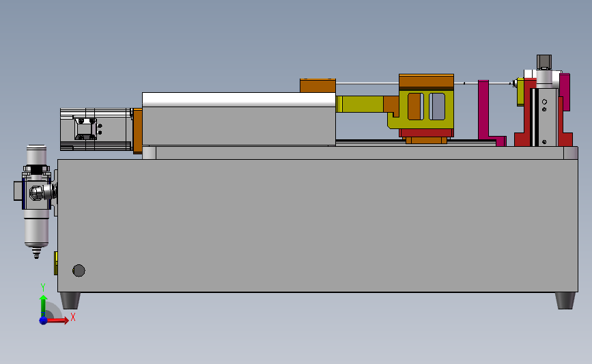The width and height of the screenshot is (592, 364).
Task: Select the red plate beneath the yellow bracket
Action: pyautogui.click(x=426, y=133)
